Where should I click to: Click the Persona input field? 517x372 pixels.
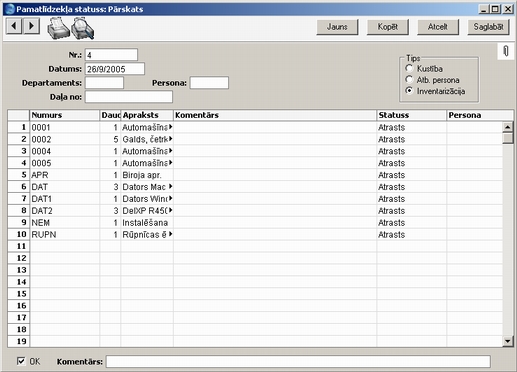click(x=209, y=83)
